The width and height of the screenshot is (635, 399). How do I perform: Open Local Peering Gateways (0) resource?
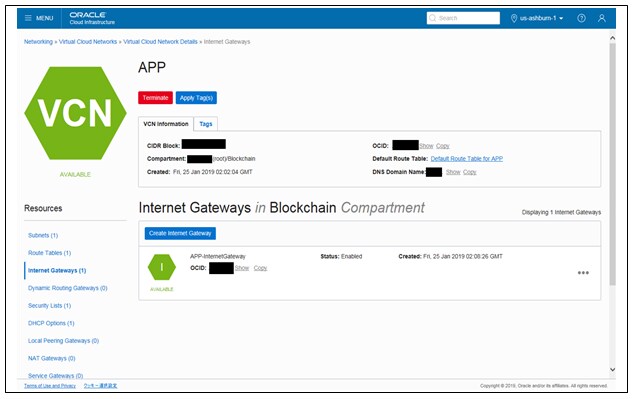pyautogui.click(x=63, y=341)
